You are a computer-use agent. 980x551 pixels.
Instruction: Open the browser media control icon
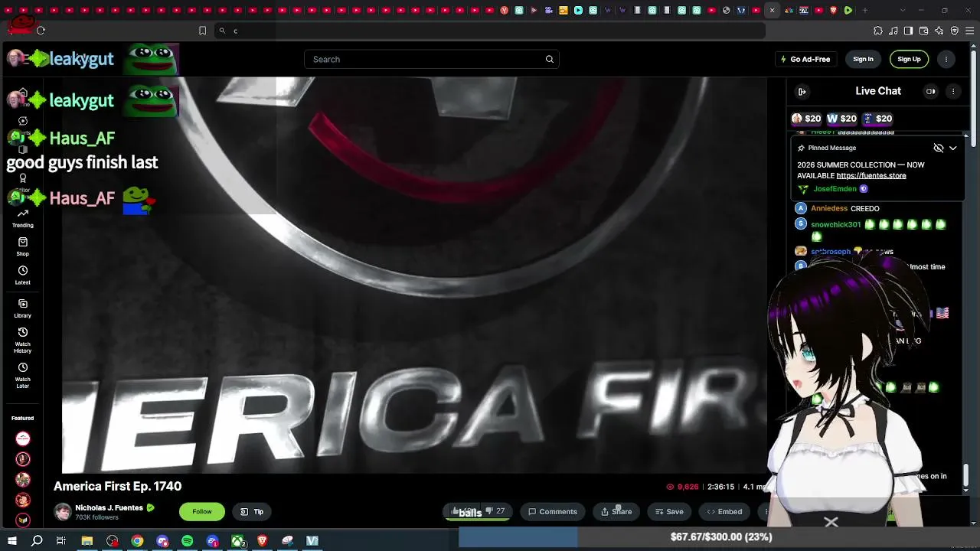tap(893, 31)
